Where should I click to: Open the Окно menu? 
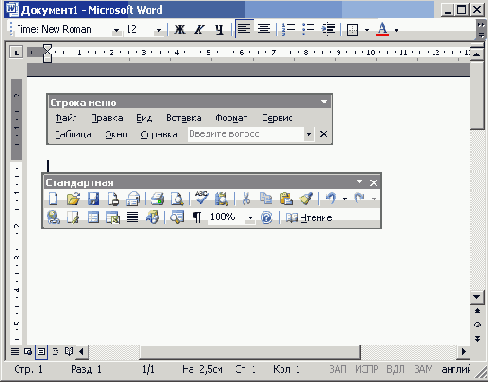pyautogui.click(x=116, y=134)
